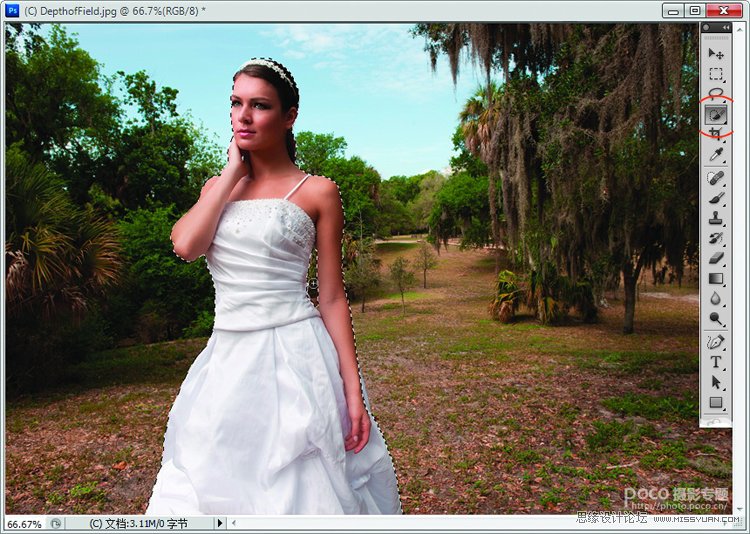Pick the Dodge tool
750x534 pixels.
click(x=716, y=319)
